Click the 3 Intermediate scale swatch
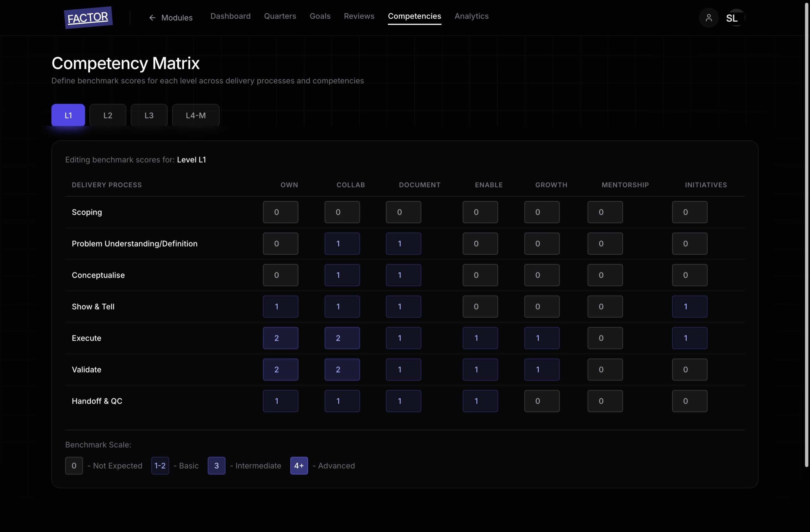This screenshot has height=532, width=810. coord(217,466)
